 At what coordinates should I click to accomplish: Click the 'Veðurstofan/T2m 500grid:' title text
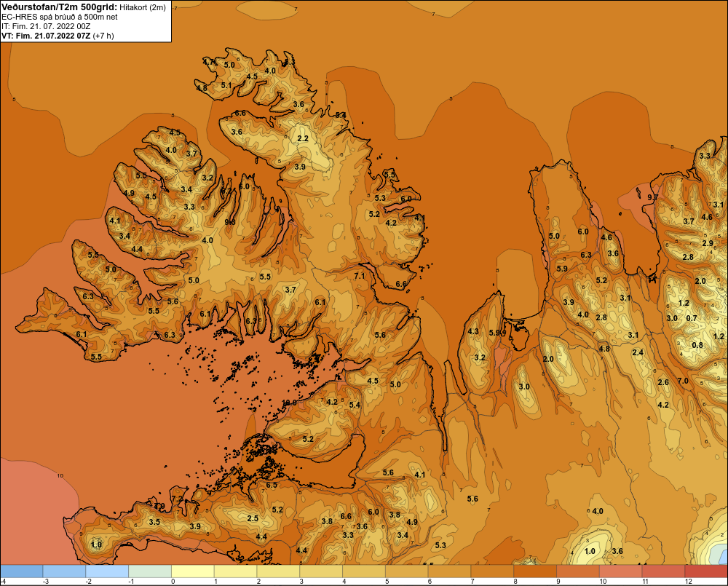click(x=60, y=7)
